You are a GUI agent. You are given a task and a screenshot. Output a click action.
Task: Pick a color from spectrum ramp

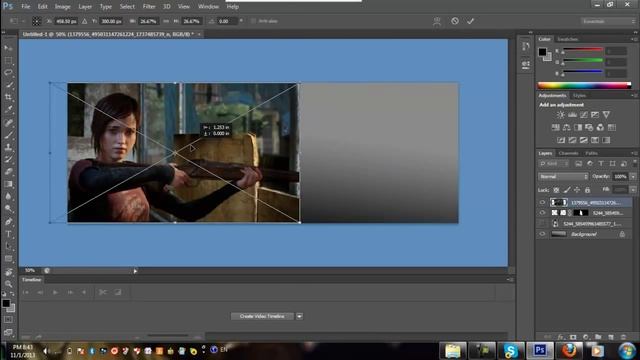pyautogui.click(x=584, y=85)
